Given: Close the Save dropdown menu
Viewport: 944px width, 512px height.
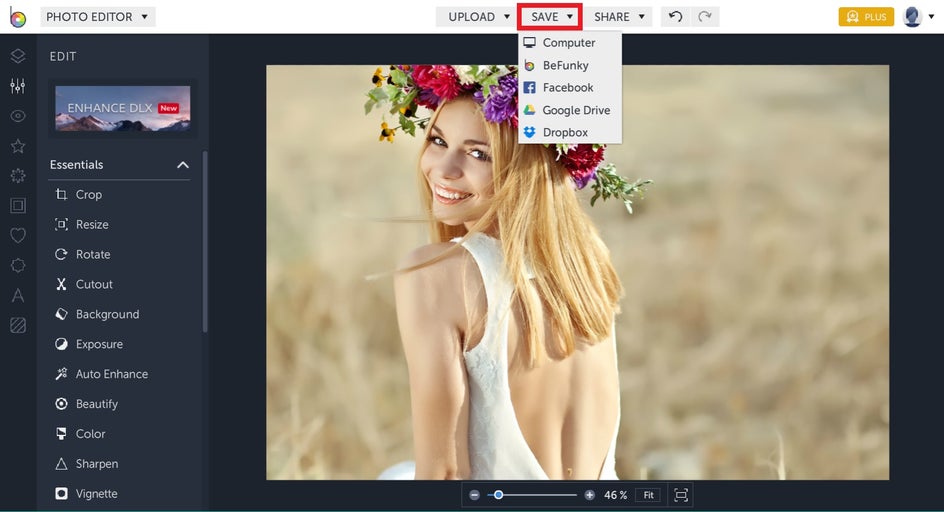Looking at the screenshot, I should [550, 17].
